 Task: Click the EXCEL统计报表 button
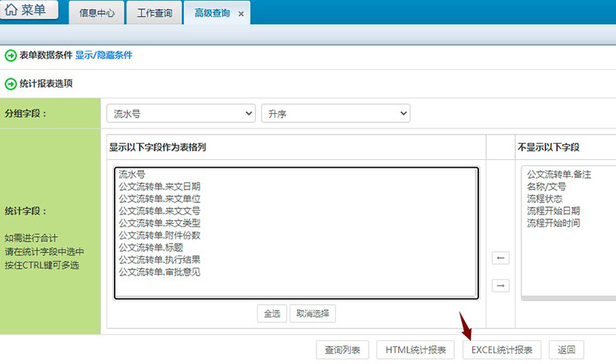click(502, 349)
